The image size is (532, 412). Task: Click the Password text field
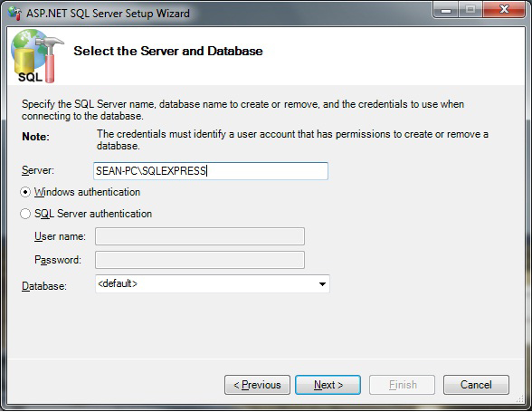coord(200,260)
